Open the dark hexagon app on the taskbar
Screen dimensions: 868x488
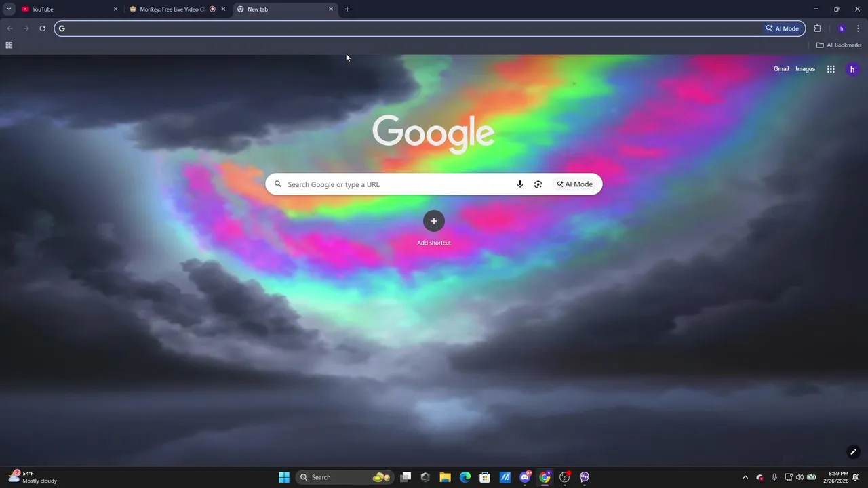[425, 477]
